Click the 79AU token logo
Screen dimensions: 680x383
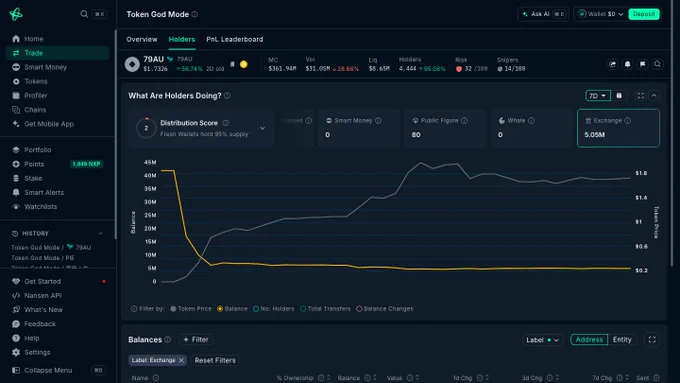[132, 64]
